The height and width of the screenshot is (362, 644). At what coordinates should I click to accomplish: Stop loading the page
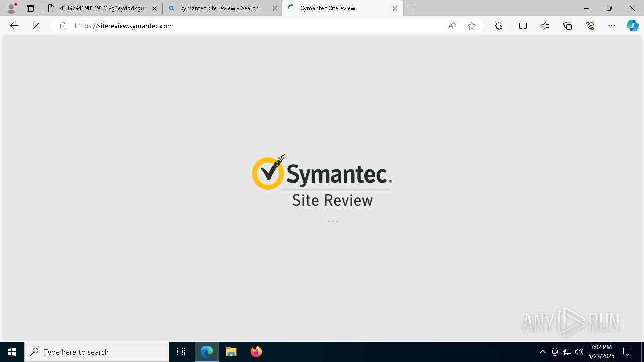coord(36,26)
